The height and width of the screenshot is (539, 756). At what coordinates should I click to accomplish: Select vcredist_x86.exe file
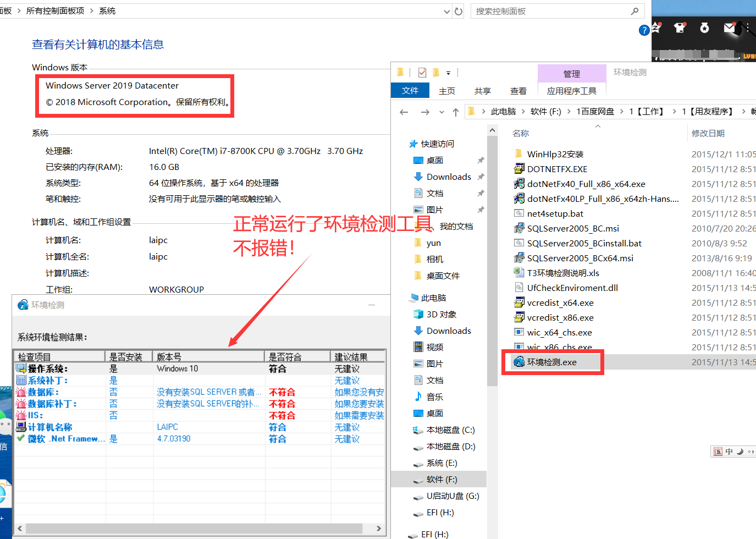(560, 317)
